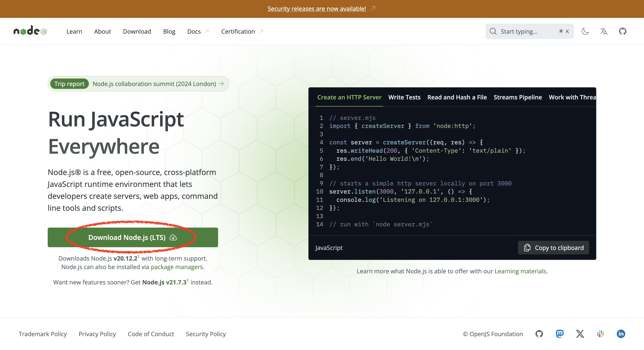Open Certification external link in navbar

(242, 32)
